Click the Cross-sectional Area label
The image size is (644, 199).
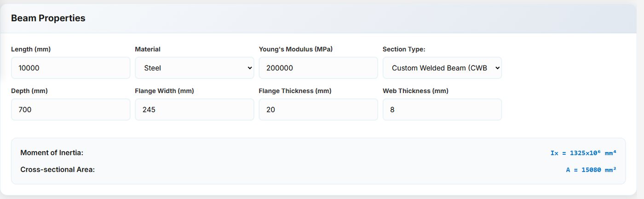57,170
